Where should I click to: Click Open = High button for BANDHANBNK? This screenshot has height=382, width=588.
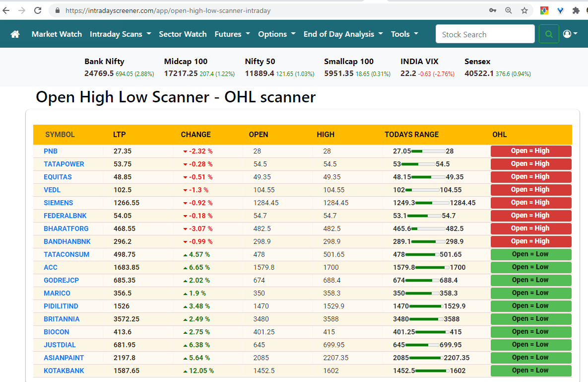click(x=531, y=241)
